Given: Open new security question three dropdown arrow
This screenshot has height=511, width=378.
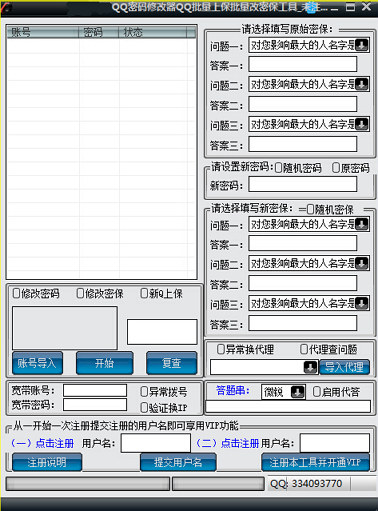Looking at the screenshot, I should [x=362, y=303].
